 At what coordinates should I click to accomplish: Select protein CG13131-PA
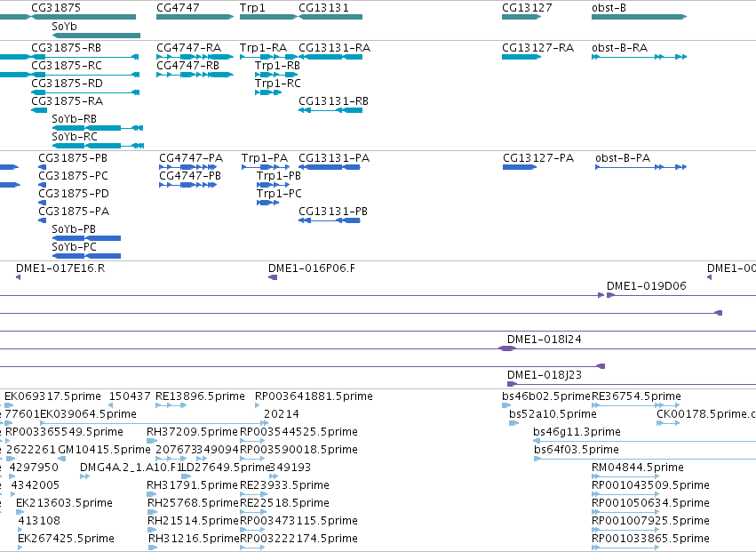pyautogui.click(x=330, y=167)
